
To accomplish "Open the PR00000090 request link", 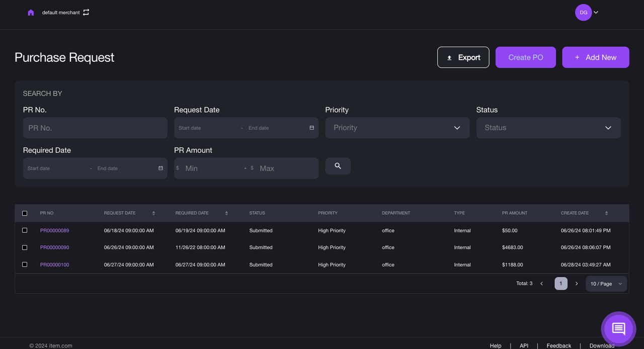I will (54, 247).
